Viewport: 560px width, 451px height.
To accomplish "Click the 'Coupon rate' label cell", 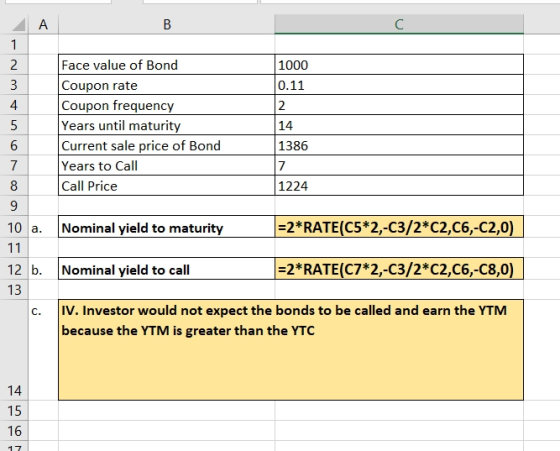I will tap(167, 85).
